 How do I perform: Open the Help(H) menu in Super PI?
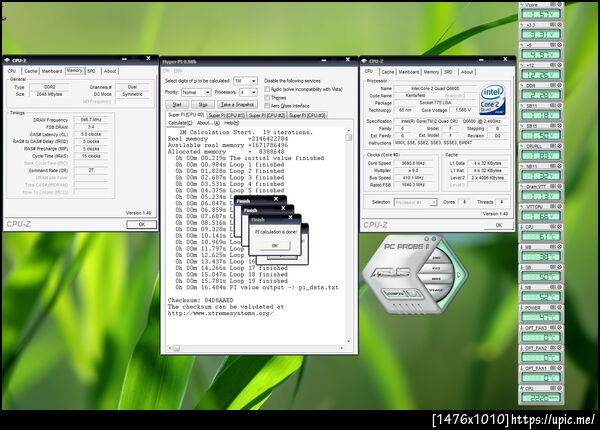(231, 123)
